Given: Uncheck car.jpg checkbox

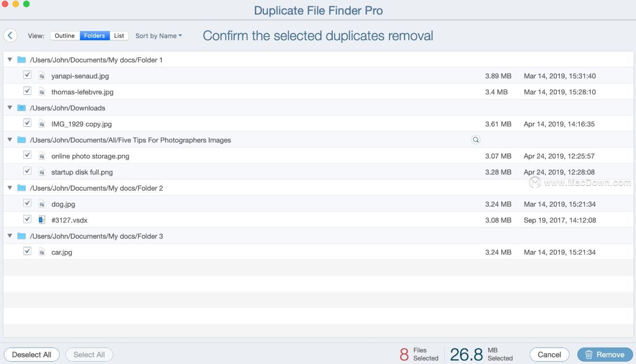Looking at the screenshot, I should pyautogui.click(x=27, y=251).
